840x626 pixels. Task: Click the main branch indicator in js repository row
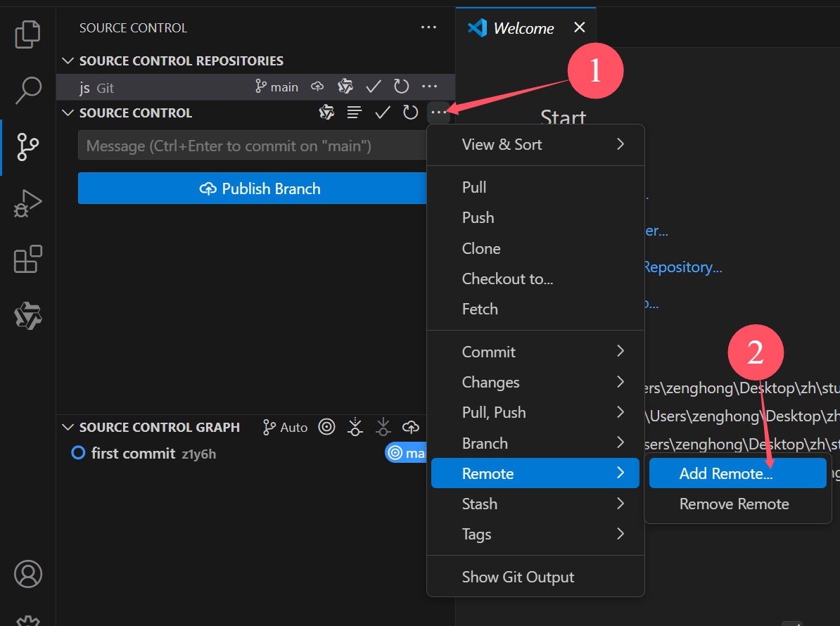coord(276,87)
